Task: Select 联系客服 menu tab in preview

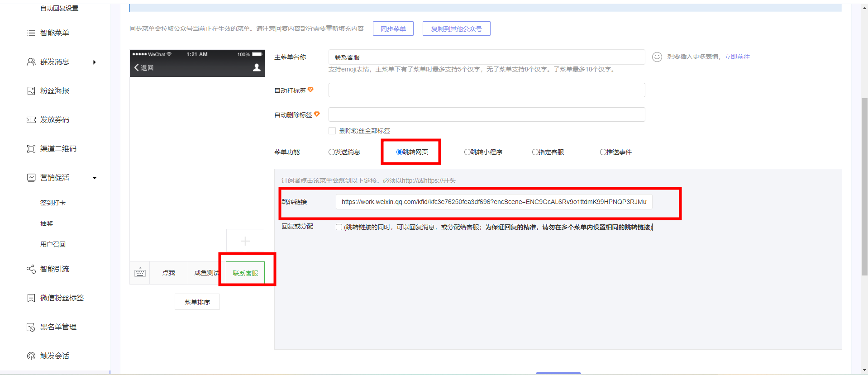Action: tap(245, 273)
